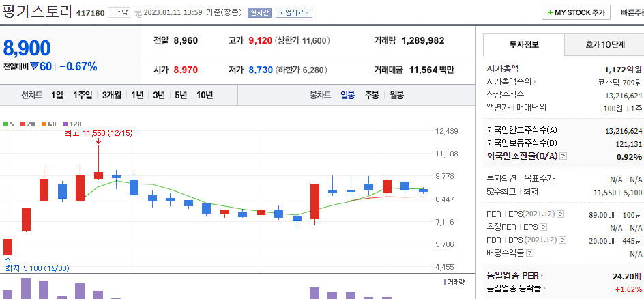
Task: Click the 거래대금 value 11,564 백만
Action: pyautogui.click(x=431, y=70)
